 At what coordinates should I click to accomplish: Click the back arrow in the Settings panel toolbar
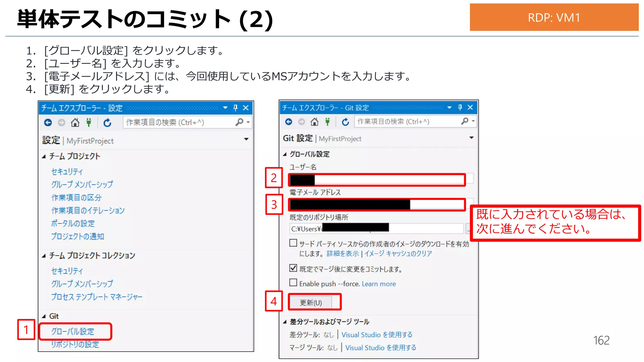(x=48, y=123)
